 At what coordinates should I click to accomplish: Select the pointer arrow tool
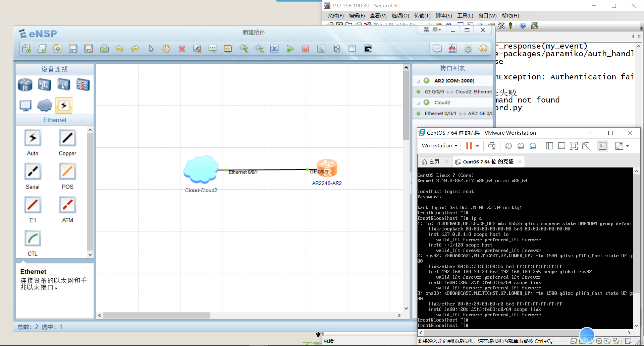(151, 49)
